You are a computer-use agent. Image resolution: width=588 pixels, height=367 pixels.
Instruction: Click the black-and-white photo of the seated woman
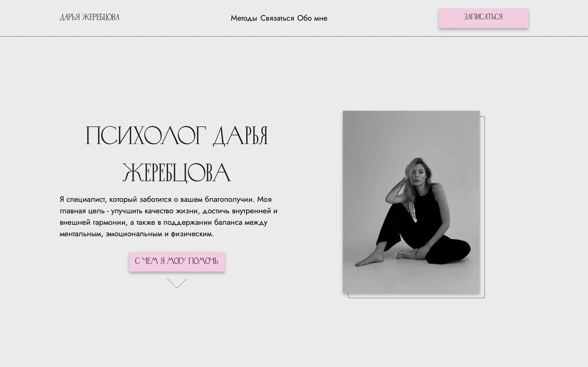(411, 201)
